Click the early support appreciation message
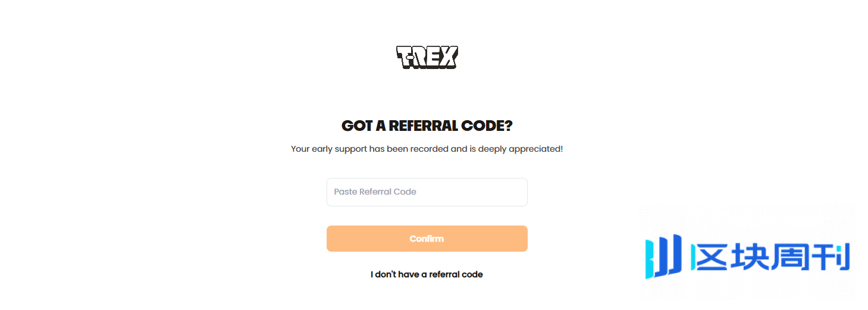Screen dimensions: 868x310 pos(427,149)
